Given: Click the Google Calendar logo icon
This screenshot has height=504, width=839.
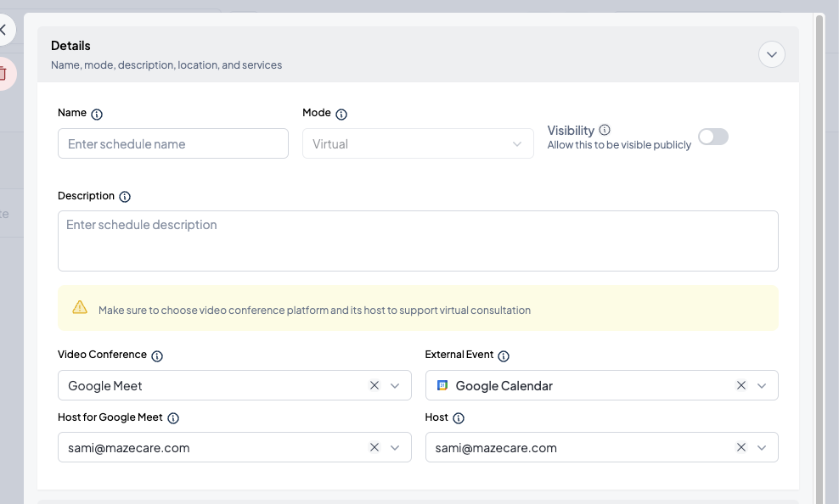Looking at the screenshot, I should click(442, 385).
